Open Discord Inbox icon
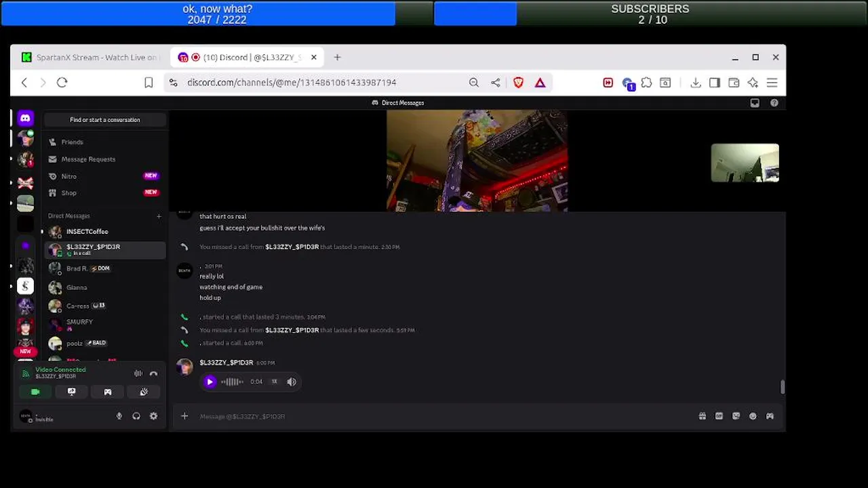The image size is (868, 488). tap(755, 103)
